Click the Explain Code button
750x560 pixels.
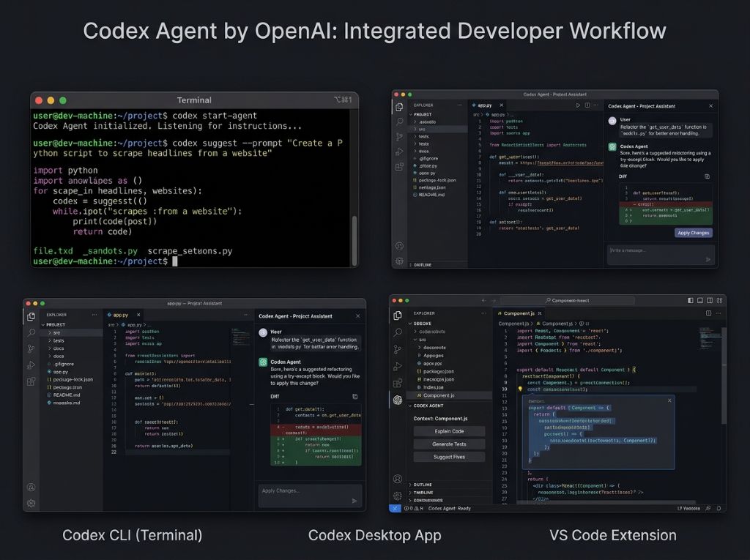[x=449, y=431]
